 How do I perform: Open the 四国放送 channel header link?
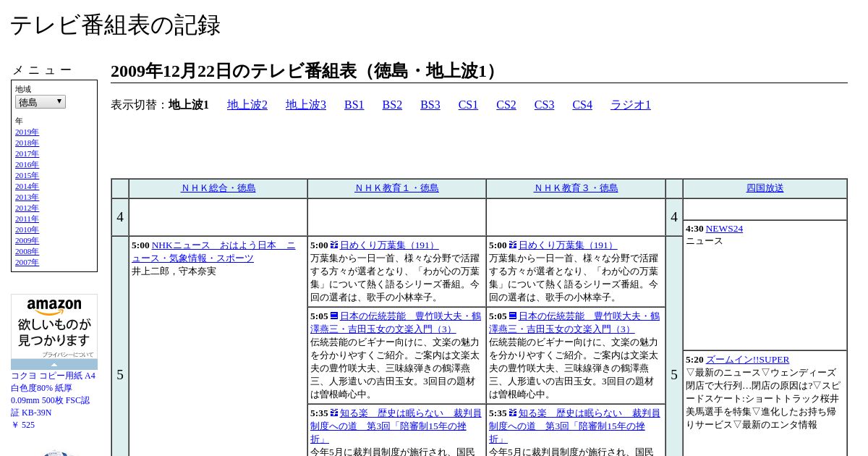(x=765, y=188)
